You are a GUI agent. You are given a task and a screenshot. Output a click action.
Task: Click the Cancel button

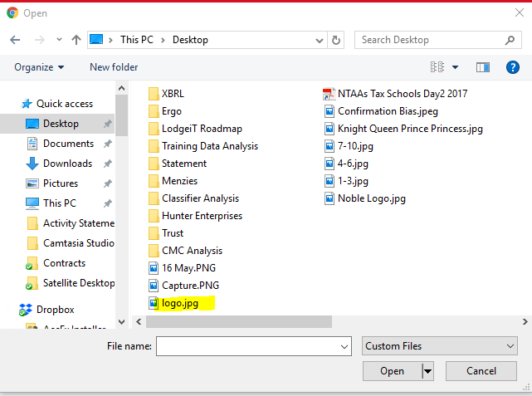pos(481,371)
